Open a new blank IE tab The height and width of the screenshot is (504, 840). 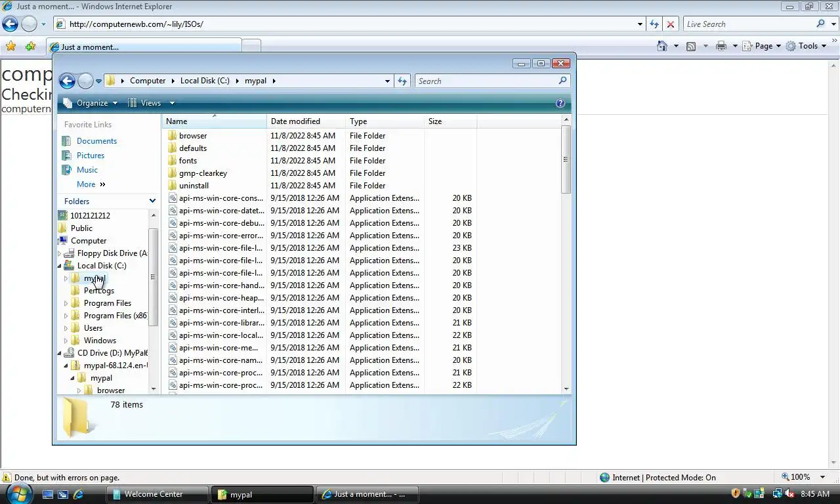(251, 47)
